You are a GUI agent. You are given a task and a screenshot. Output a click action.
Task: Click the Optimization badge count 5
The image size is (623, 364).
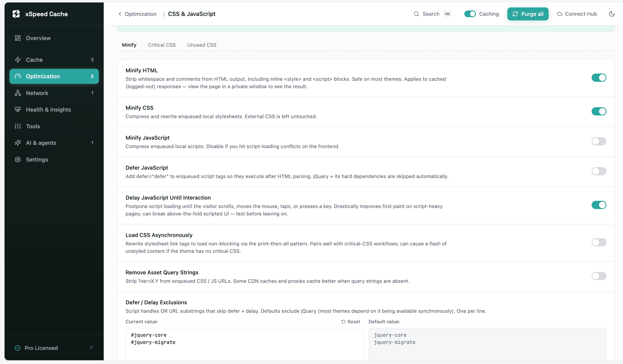point(92,76)
